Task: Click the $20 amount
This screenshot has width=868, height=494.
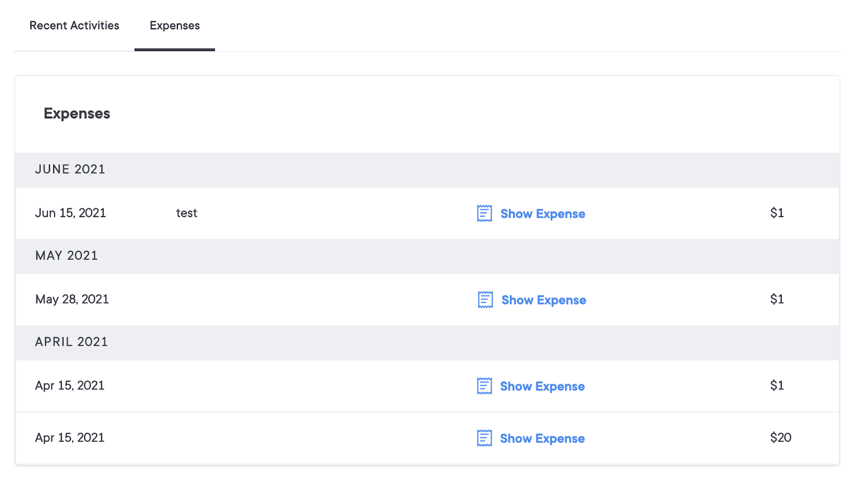Action: 781,438
